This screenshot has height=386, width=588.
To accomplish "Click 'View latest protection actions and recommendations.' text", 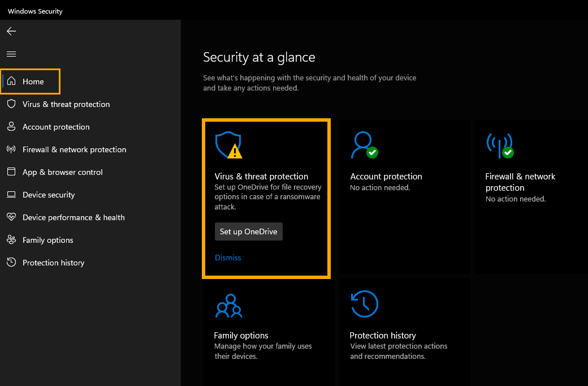I will 399,351.
